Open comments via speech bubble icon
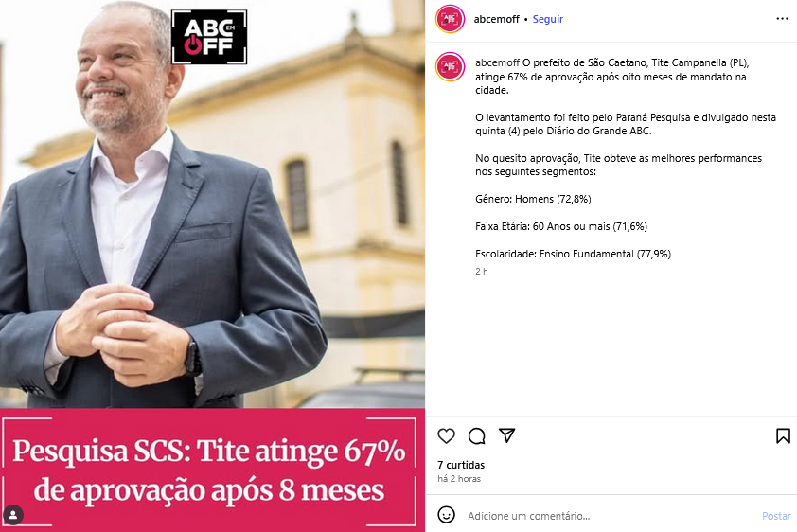Viewport: 797px width, 532px height. [477, 436]
